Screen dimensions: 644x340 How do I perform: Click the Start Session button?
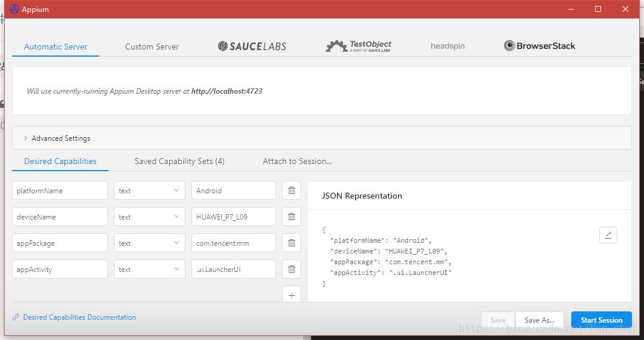coord(602,320)
